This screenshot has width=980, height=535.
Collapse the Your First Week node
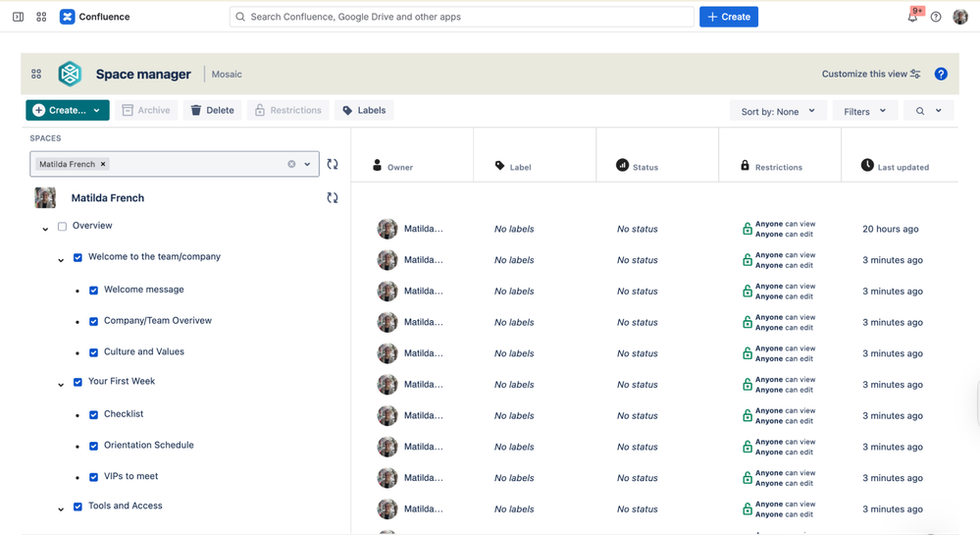pos(61,385)
